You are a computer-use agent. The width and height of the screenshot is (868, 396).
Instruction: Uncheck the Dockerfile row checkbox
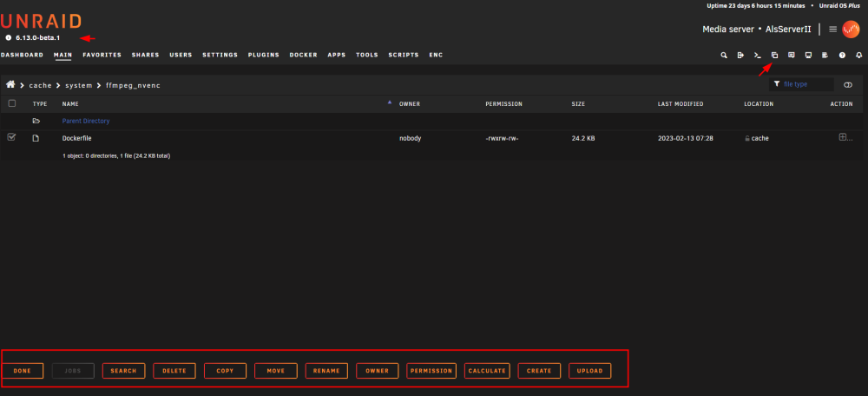click(x=11, y=137)
